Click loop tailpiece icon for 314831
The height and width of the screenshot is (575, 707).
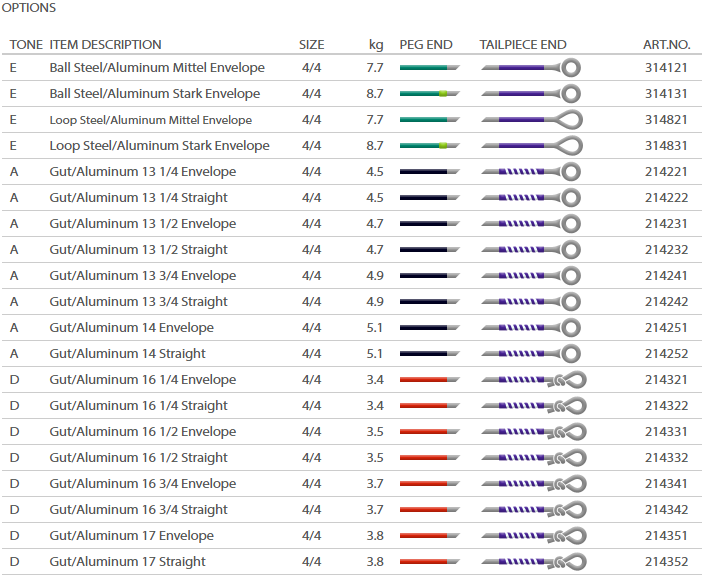coord(532,146)
